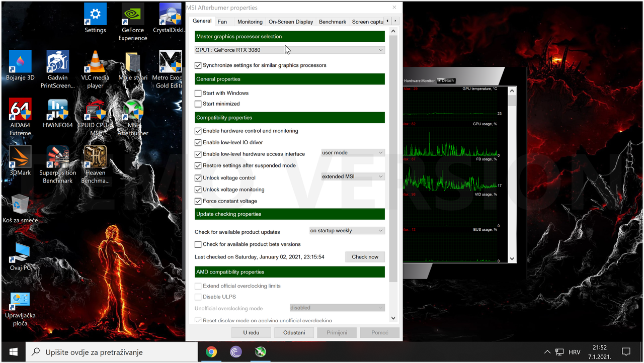
Task: Launch the MSI Afterburner desktop icon
Action: coord(133,117)
